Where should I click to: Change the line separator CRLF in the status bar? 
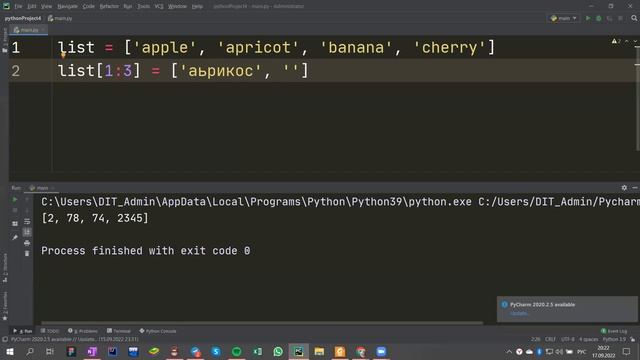coord(550,339)
